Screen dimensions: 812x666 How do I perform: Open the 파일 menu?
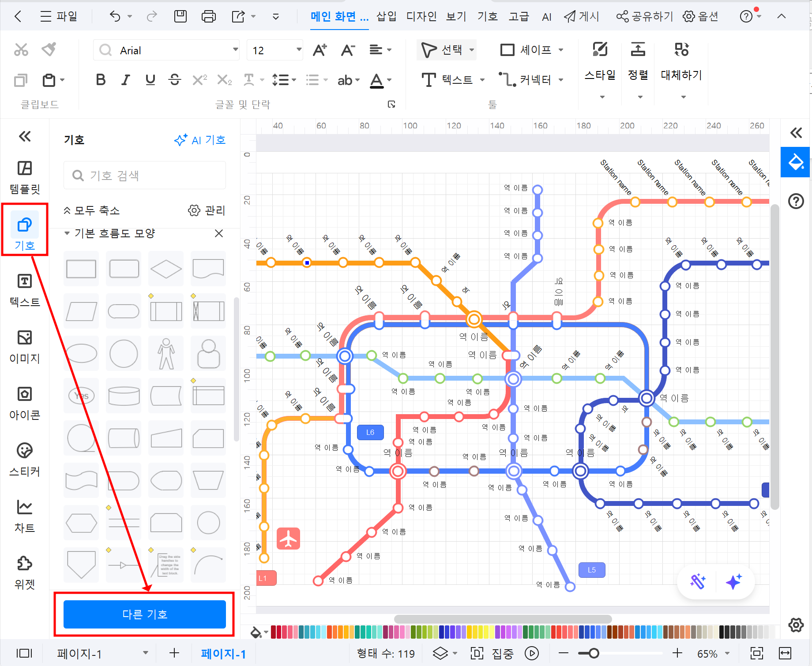pos(59,17)
